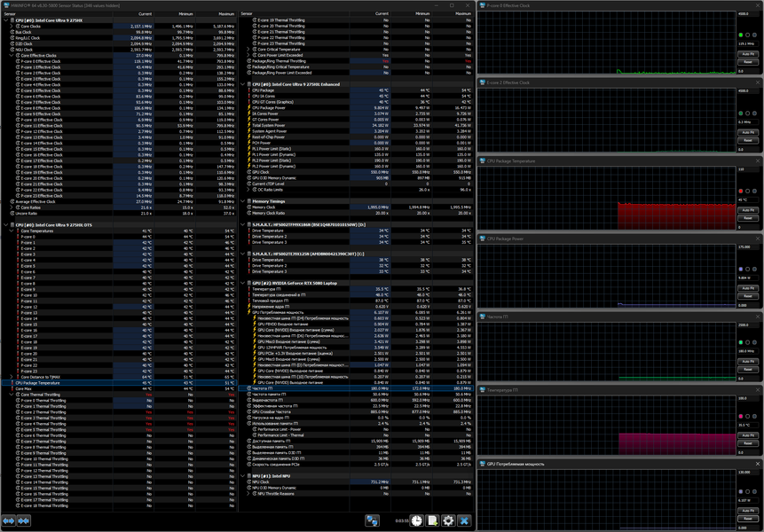The height and width of the screenshot is (532, 764).
Task: Click grid color circle in E-core 2 Effective Clock graph
Action: coord(755,113)
